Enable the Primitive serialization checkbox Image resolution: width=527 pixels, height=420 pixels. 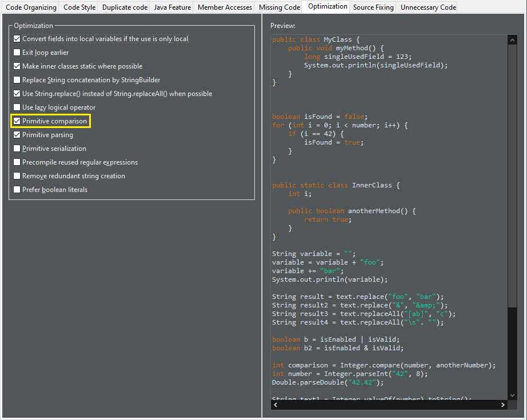(17, 149)
